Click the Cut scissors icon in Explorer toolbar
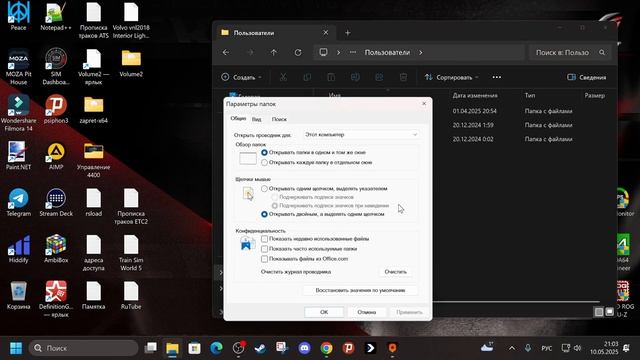 (283, 77)
